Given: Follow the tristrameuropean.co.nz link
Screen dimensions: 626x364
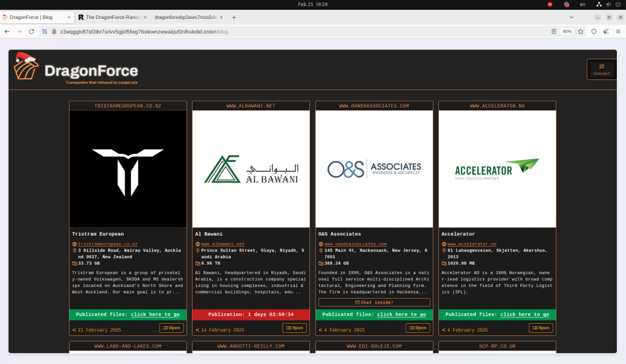Looking at the screenshot, I should (108, 244).
